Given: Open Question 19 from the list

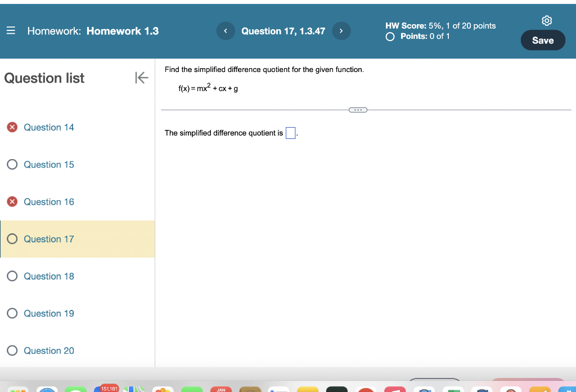Looking at the screenshot, I should point(49,313).
